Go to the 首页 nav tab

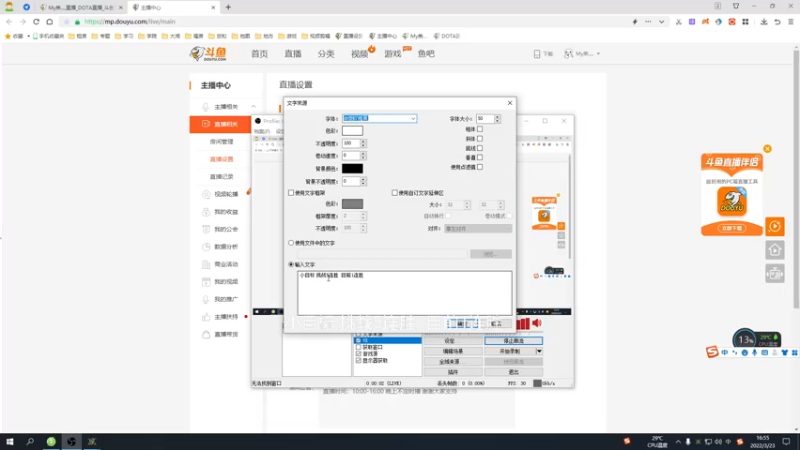259,54
